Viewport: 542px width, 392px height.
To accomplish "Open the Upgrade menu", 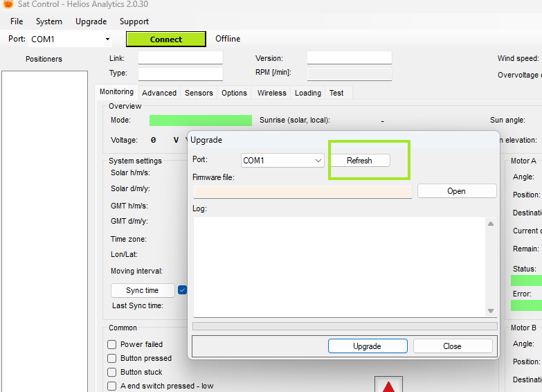I will tap(91, 21).
